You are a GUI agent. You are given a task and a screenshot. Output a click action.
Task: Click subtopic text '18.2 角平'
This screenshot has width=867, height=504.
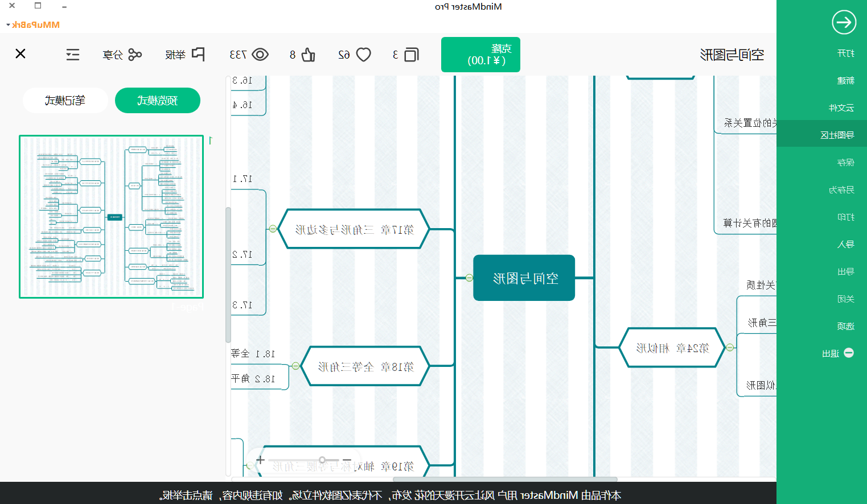click(x=253, y=379)
